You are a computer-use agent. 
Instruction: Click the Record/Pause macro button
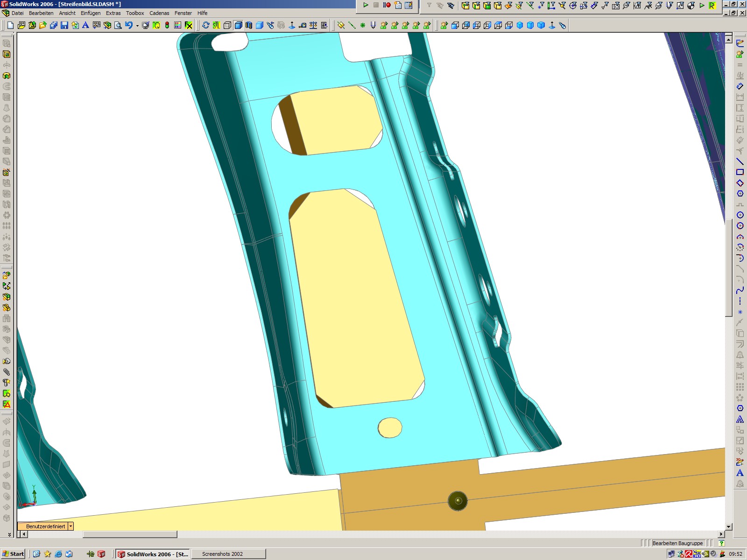click(x=387, y=5)
